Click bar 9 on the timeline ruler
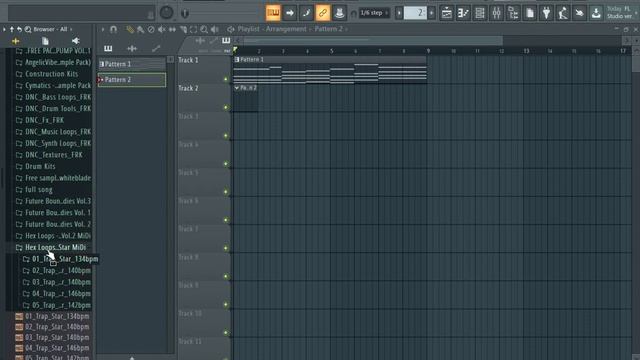 428,51
